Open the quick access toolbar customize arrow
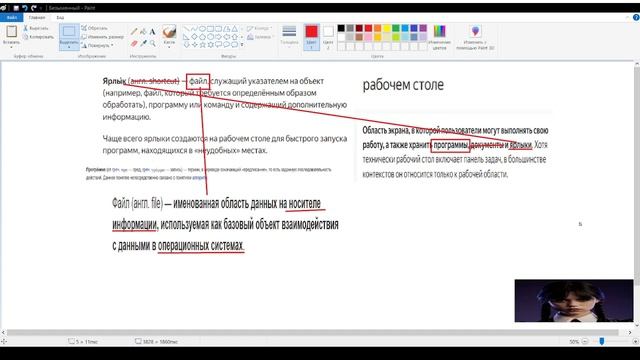The height and width of the screenshot is (360, 640). (x=41, y=8)
